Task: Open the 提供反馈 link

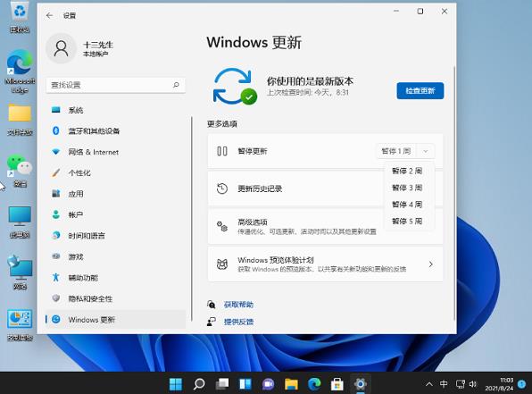Action: click(x=238, y=322)
